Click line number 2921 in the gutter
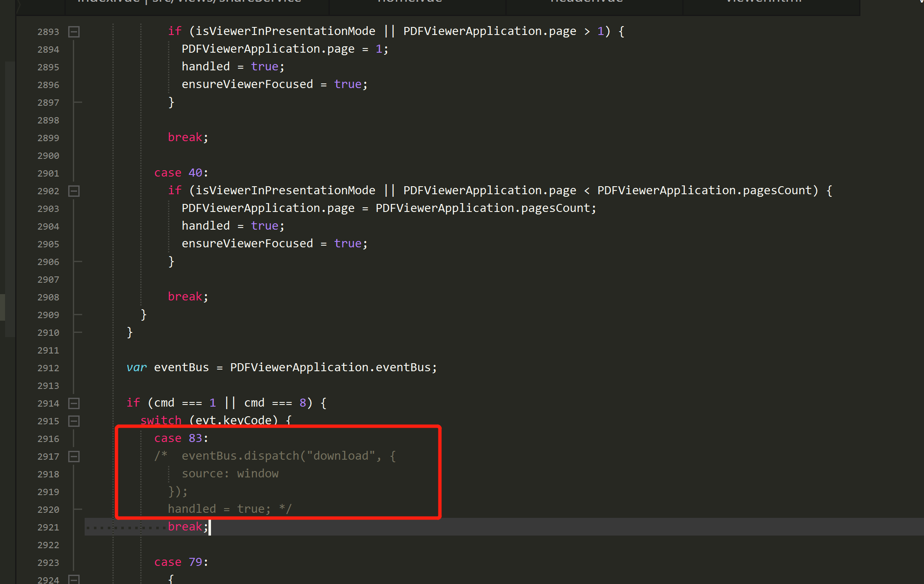This screenshot has width=924, height=584. click(48, 527)
